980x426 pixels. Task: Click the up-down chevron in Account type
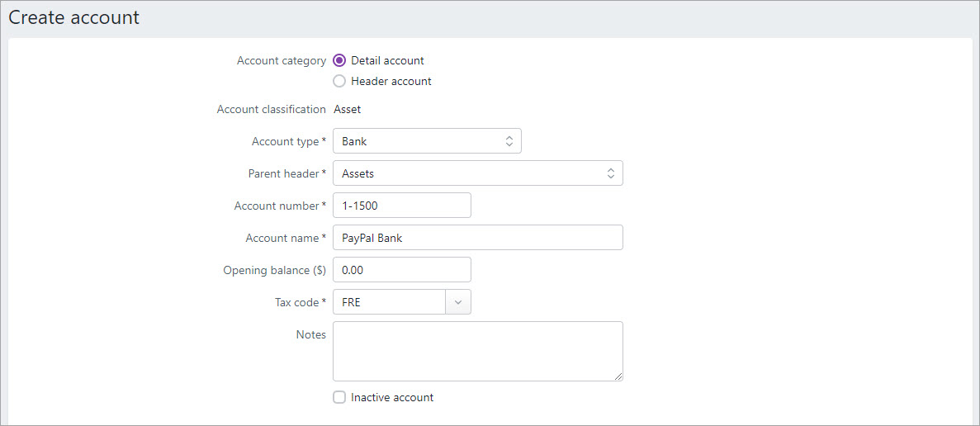click(x=509, y=141)
